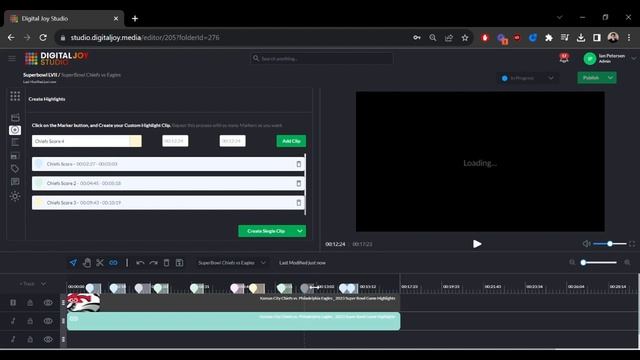
Task: Click the browser address bar URL
Action: coord(145,38)
